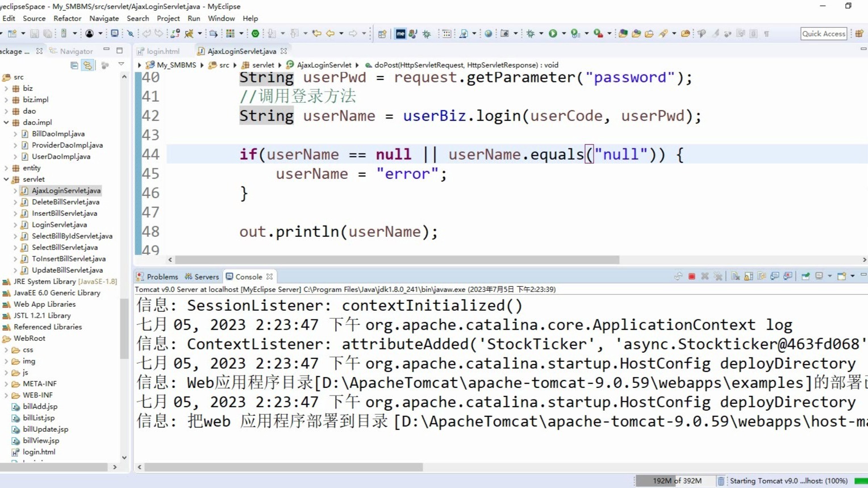Click the Quick Access search field
The width and height of the screenshot is (868, 488).
point(824,34)
